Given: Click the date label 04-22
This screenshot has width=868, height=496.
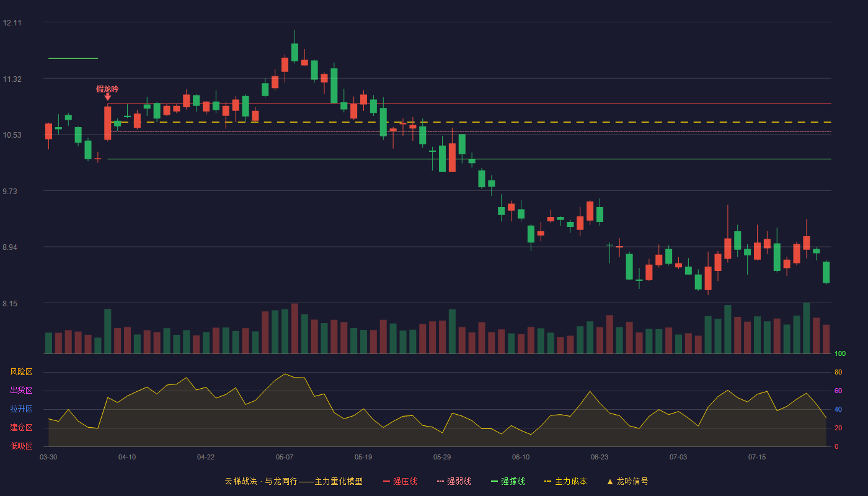Looking at the screenshot, I should (x=206, y=457).
